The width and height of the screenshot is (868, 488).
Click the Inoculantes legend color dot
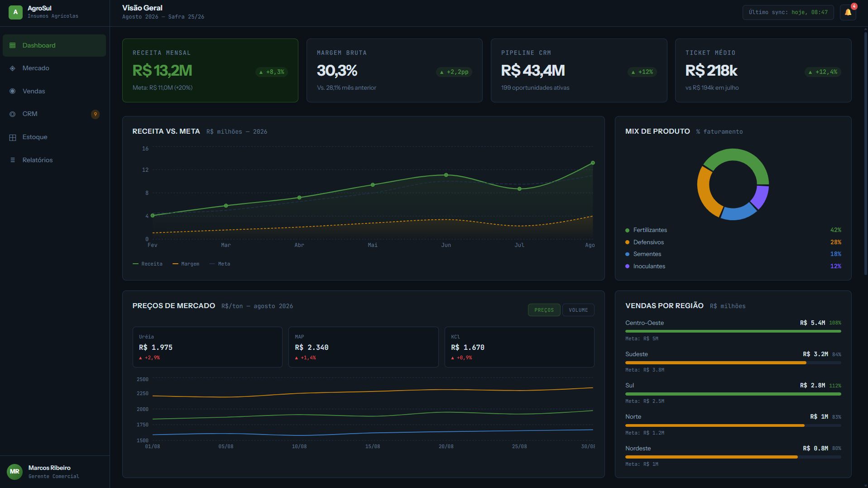point(627,266)
